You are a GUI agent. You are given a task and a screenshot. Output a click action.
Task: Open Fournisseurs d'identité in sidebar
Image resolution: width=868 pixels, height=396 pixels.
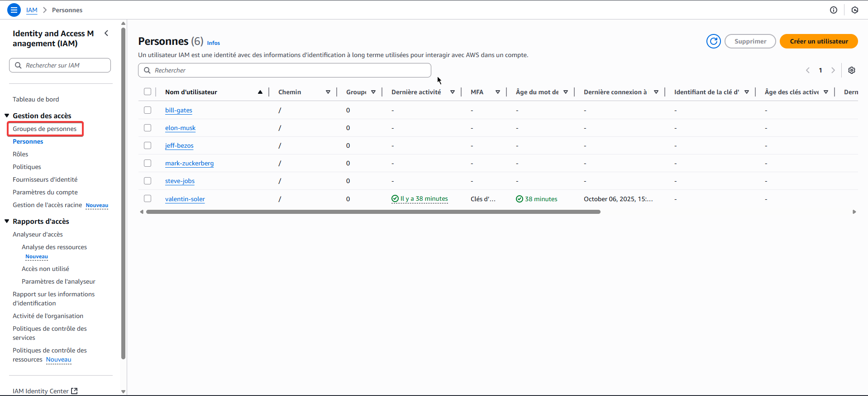pos(45,179)
